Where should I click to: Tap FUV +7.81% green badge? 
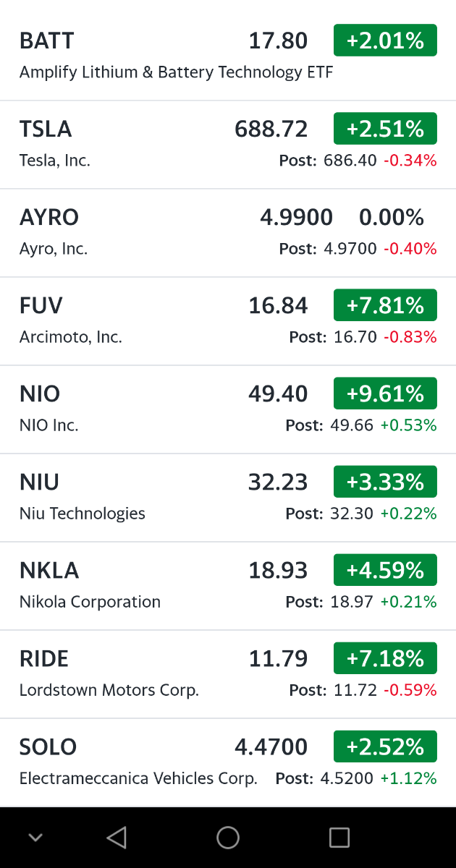(x=385, y=305)
